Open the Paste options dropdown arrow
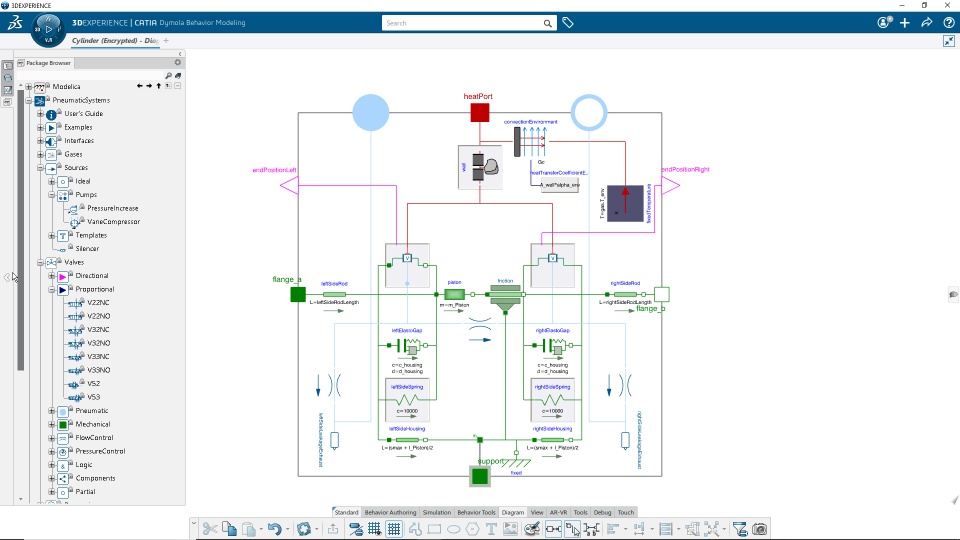The width and height of the screenshot is (960, 540). point(261,529)
